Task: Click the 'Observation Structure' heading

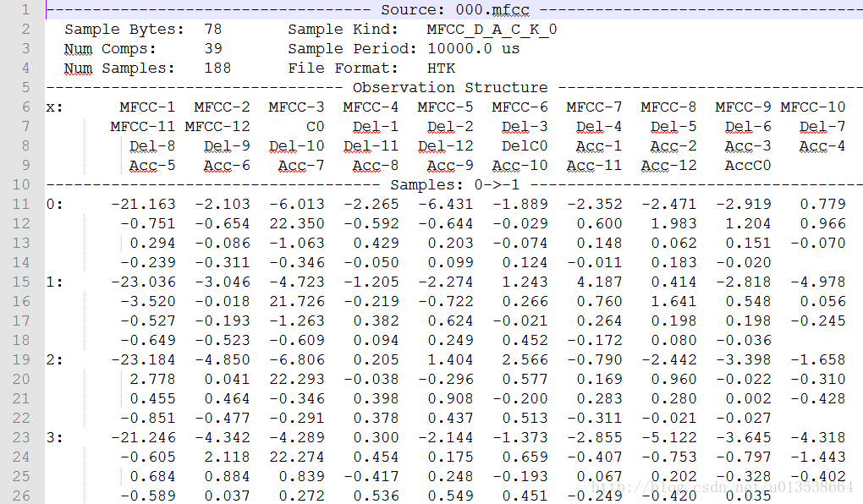Action: (450, 88)
